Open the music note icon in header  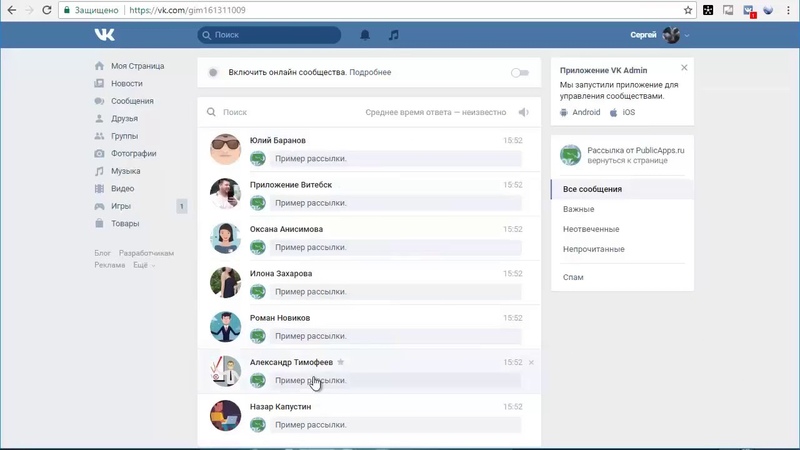coord(393,35)
